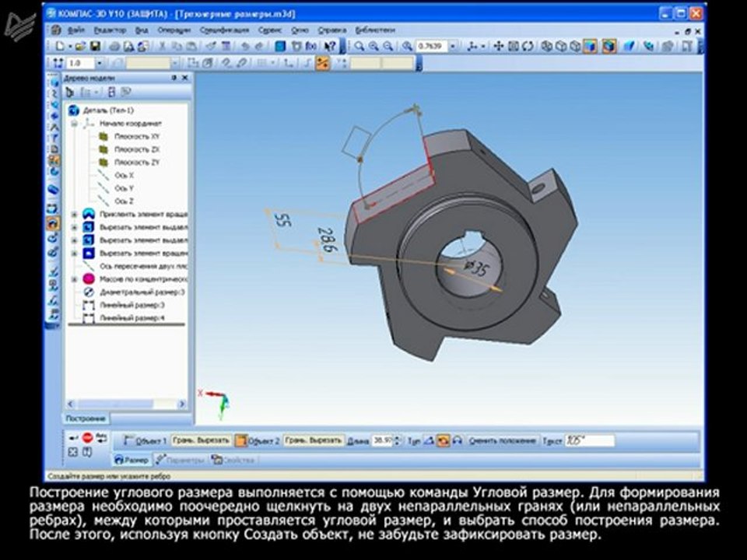Screen dimensions: 747x560
Task: Click the Undo arrow icon
Action: pyautogui.click(x=245, y=46)
